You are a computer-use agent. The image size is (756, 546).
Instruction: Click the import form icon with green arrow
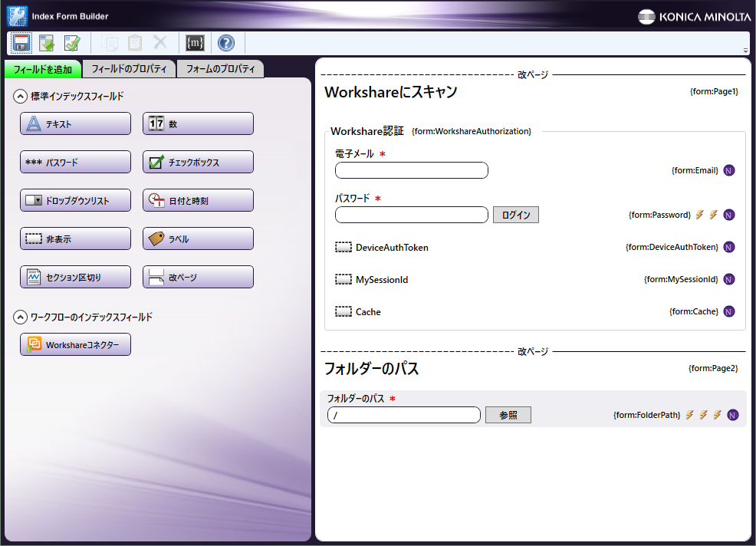[x=47, y=43]
